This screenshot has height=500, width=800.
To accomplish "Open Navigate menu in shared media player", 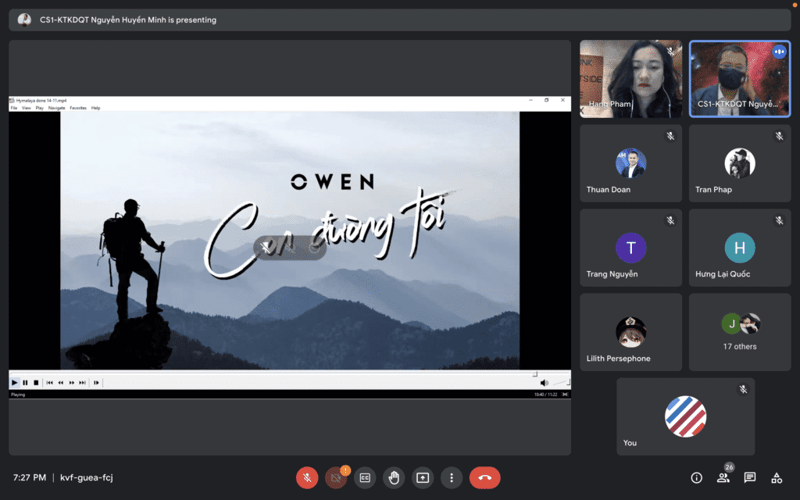I will 57,108.
